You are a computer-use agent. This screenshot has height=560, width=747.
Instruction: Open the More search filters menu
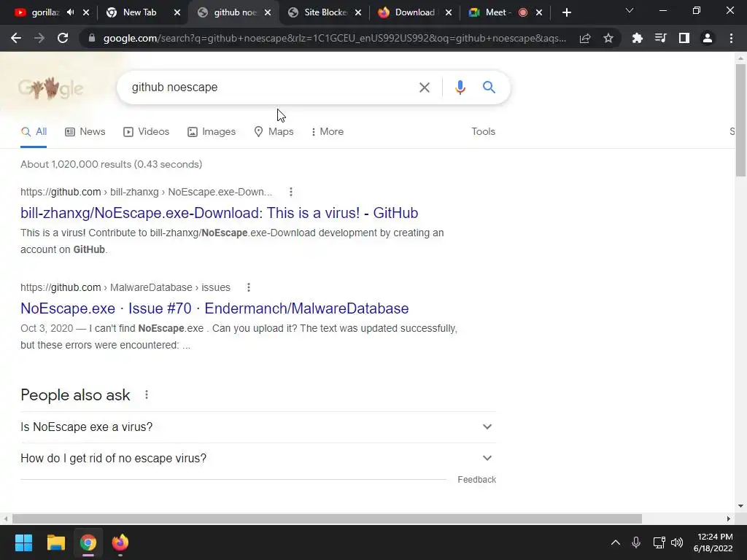point(328,131)
